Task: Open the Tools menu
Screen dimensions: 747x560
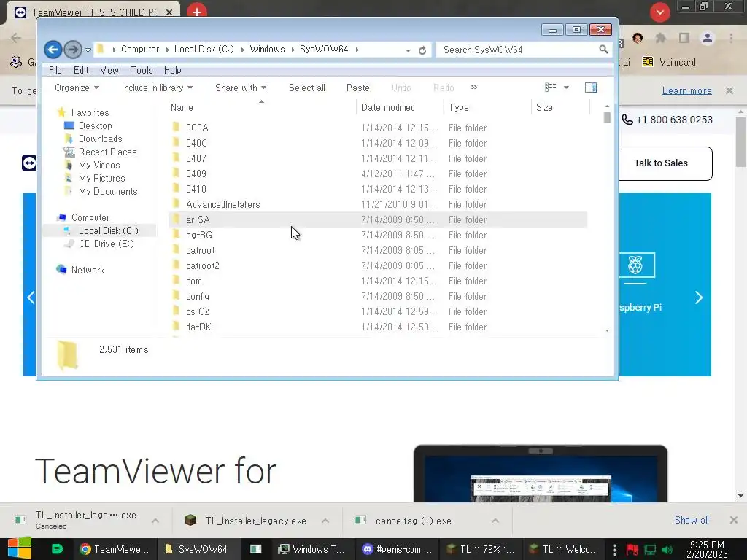Action: [x=142, y=70]
